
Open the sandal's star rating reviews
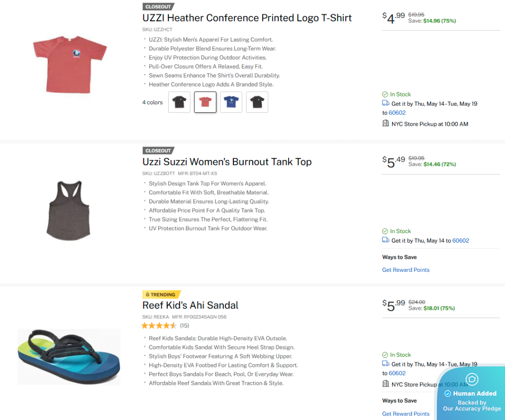165,326
